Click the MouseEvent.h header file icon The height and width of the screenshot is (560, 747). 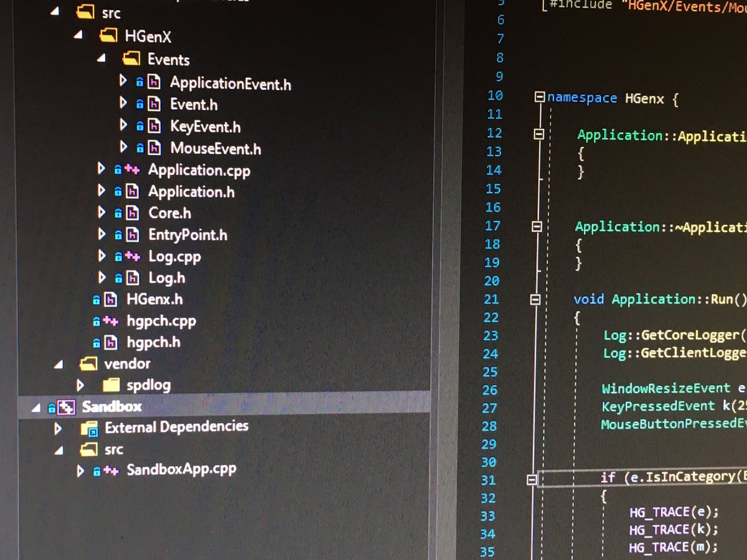155,148
